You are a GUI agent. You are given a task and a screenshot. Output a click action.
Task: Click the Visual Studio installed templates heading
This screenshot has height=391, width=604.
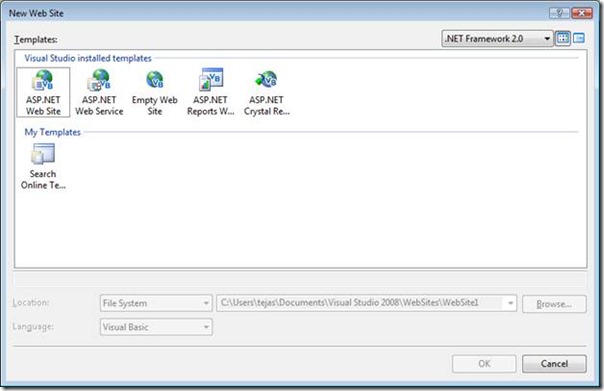point(88,58)
